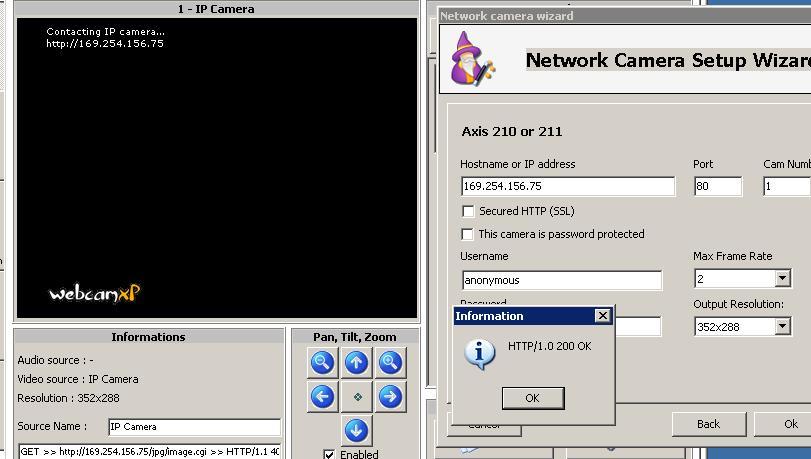Toggle the Secured HTTP (SSL) checkbox

(468, 211)
